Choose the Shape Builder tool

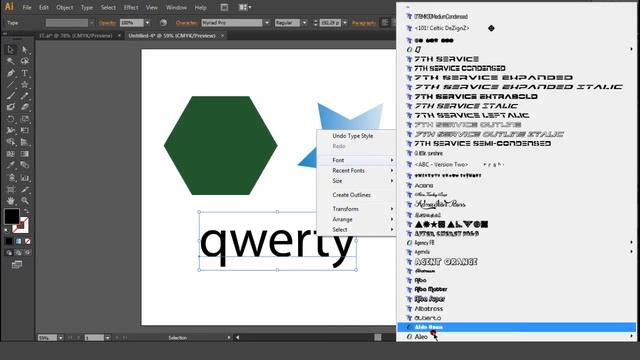coord(11,142)
